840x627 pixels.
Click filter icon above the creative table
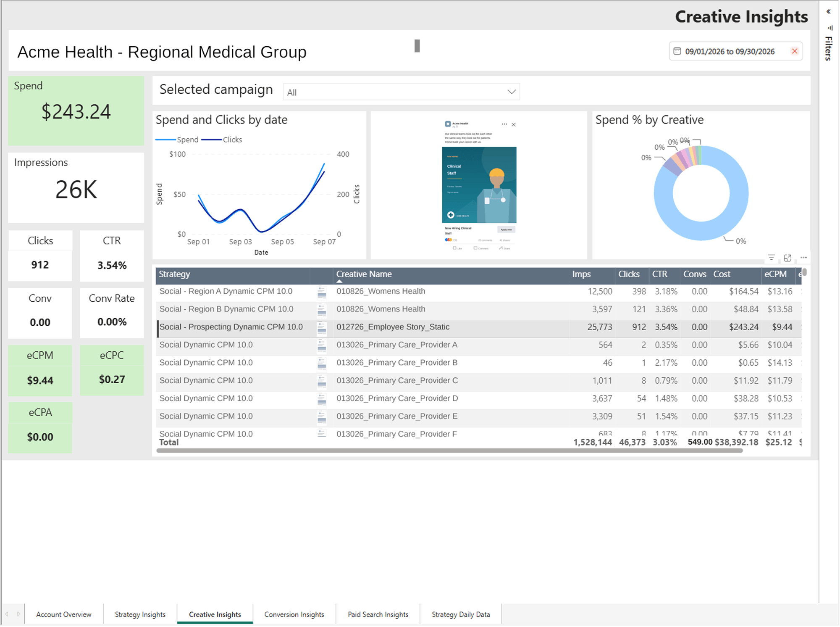coord(771,258)
